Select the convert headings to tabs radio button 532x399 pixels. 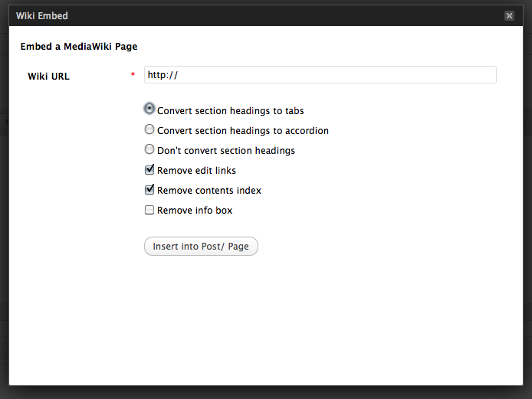[149, 110]
